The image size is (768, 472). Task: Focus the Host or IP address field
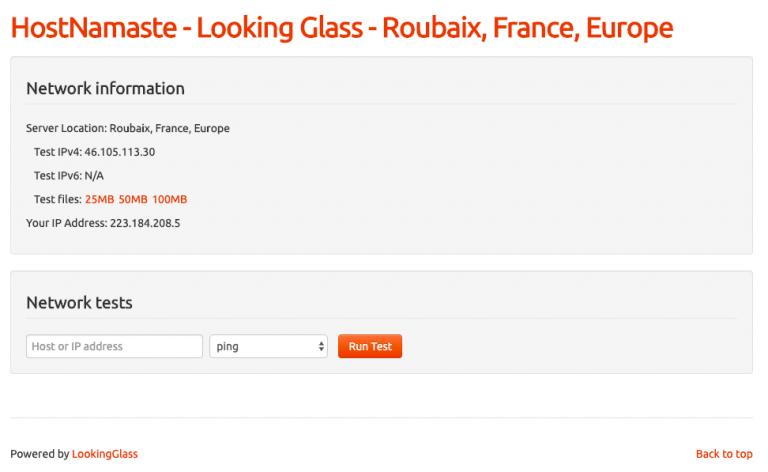[114, 346]
